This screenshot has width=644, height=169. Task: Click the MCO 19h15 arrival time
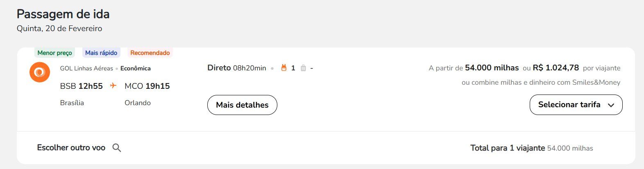pos(147,86)
